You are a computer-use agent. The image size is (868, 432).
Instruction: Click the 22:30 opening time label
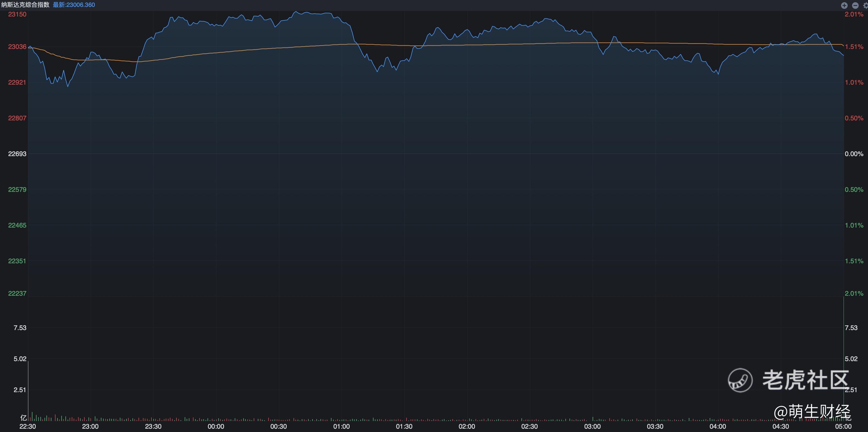[x=28, y=426]
